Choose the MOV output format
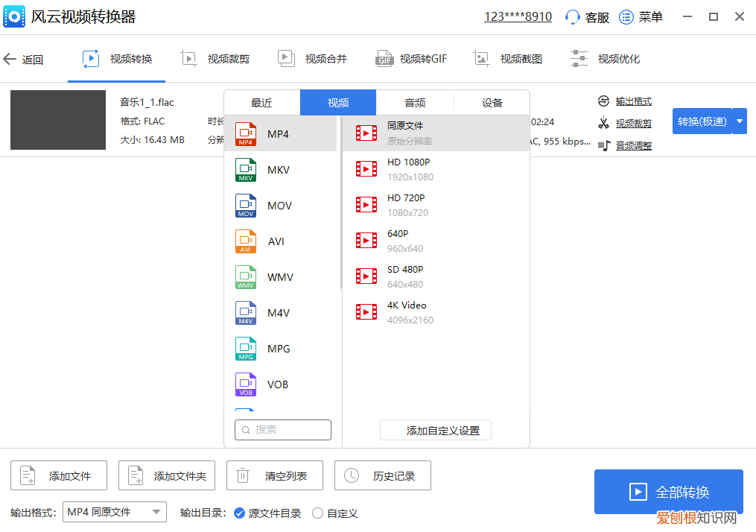This screenshot has width=756, height=532. pyautogui.click(x=246, y=206)
